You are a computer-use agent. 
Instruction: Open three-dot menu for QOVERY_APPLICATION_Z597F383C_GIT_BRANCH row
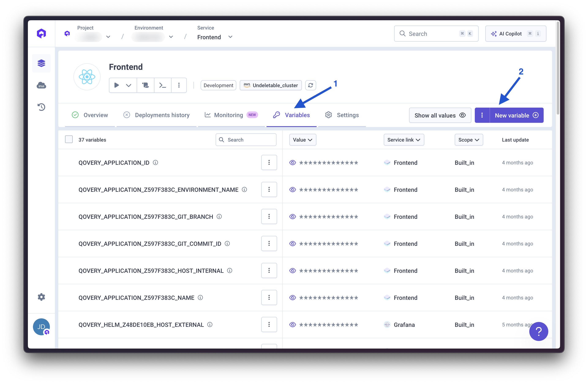[269, 216]
